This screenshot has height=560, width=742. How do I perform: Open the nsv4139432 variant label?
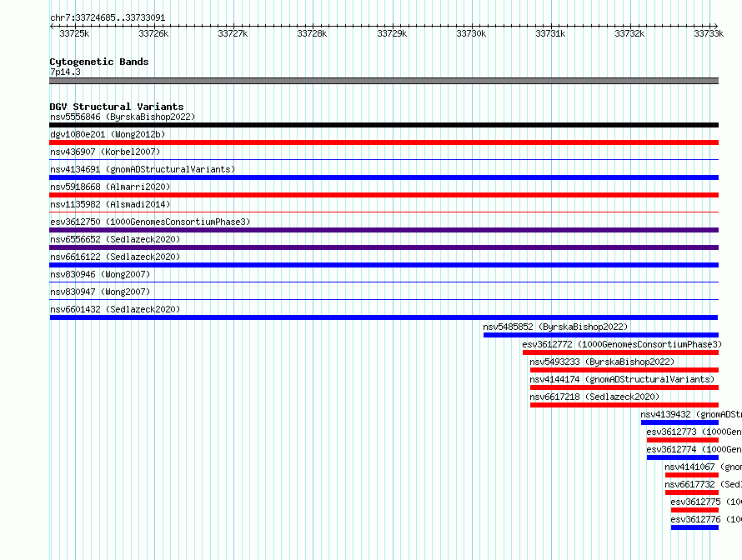coord(691,414)
